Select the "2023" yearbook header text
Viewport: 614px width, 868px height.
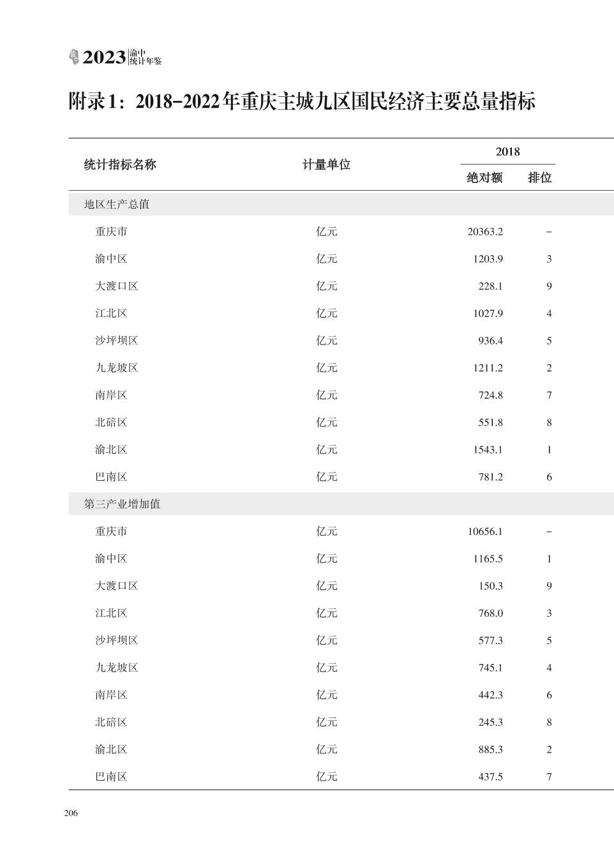coord(104,58)
